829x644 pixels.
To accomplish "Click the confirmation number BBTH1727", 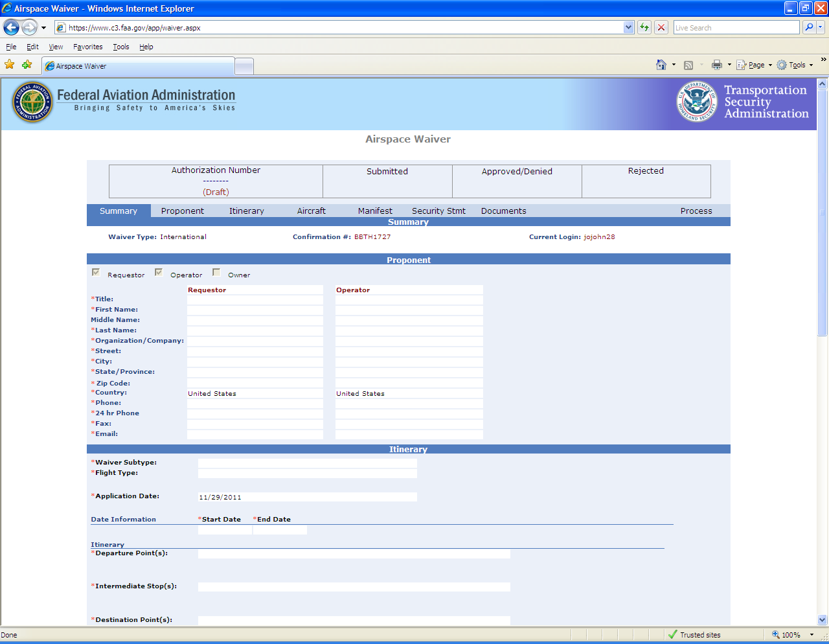I will point(372,237).
